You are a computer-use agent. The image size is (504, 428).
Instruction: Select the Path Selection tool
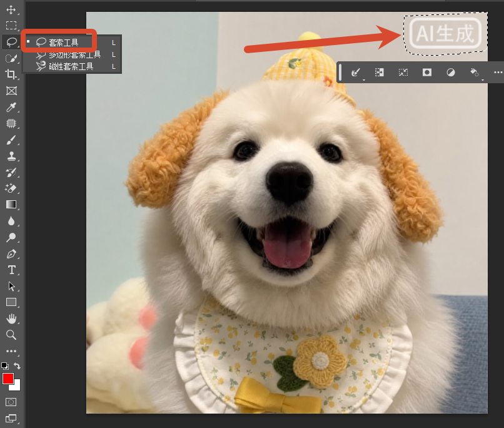point(11,286)
